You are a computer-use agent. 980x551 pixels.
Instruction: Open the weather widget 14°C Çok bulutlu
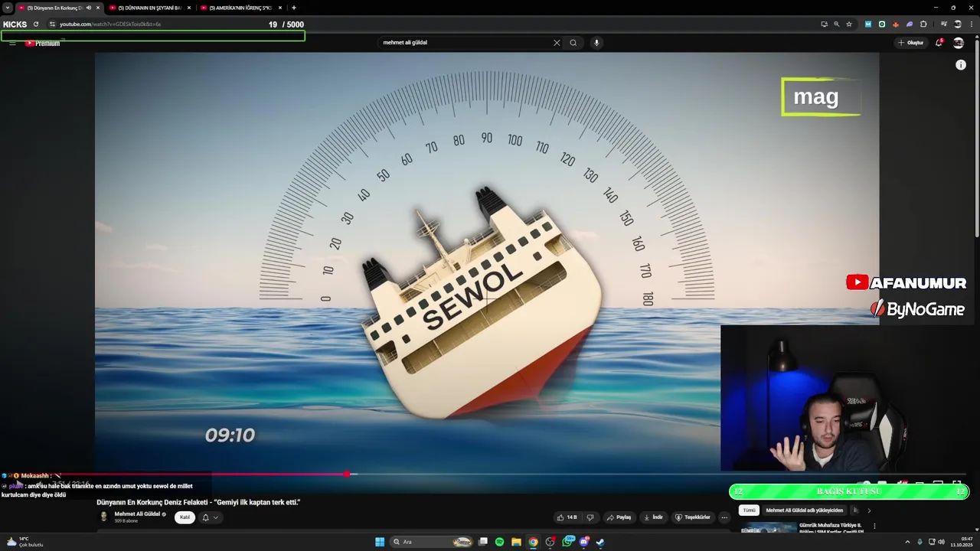[24, 542]
